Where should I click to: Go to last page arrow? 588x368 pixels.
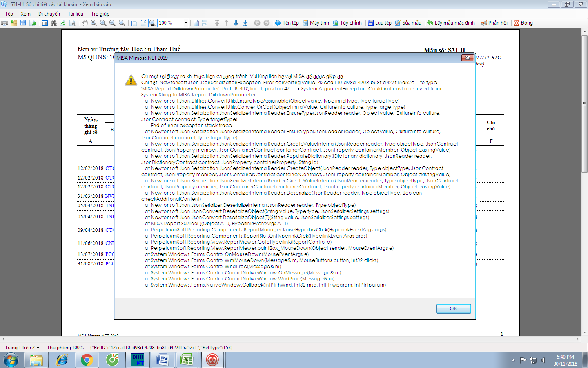point(245,23)
